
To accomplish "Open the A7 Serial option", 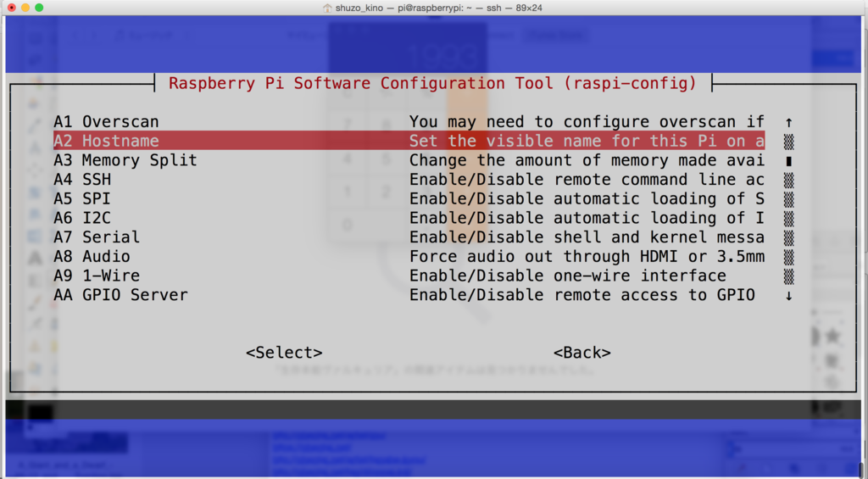I will tap(409, 237).
